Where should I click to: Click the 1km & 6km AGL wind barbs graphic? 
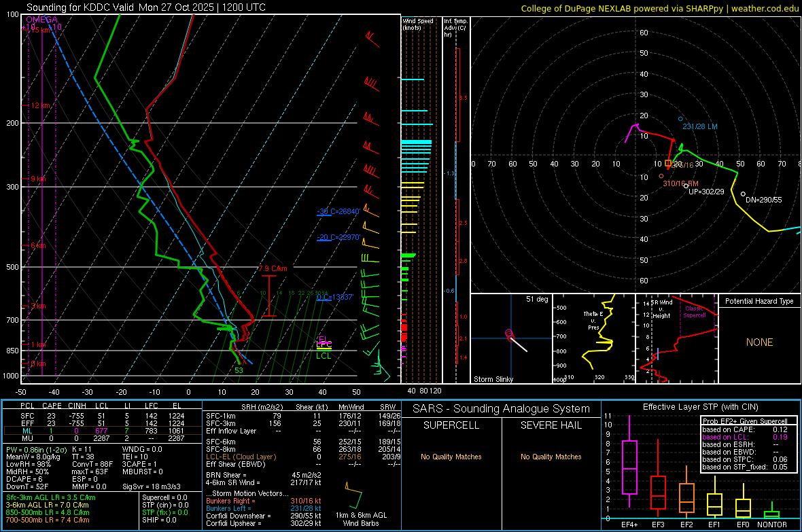(353, 495)
